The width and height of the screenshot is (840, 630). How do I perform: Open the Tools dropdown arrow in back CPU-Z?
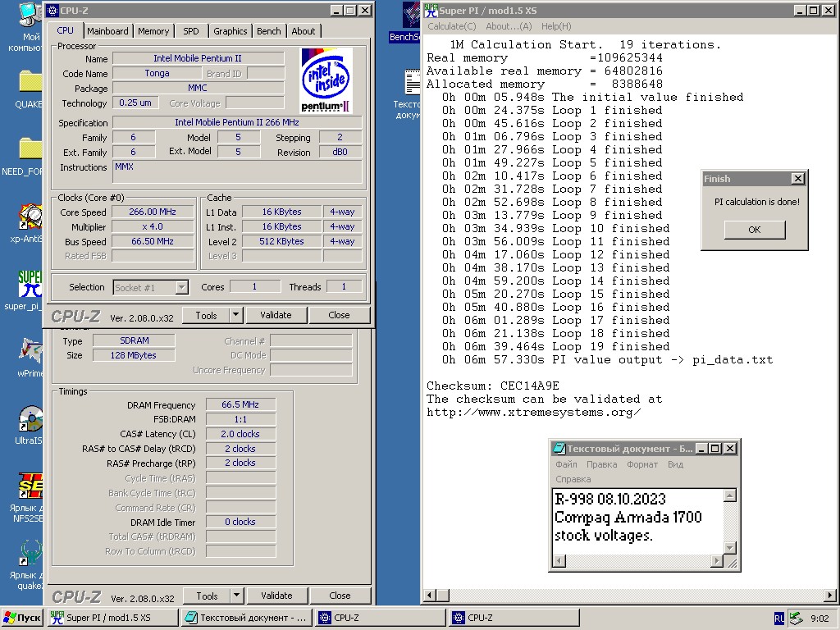click(x=236, y=596)
